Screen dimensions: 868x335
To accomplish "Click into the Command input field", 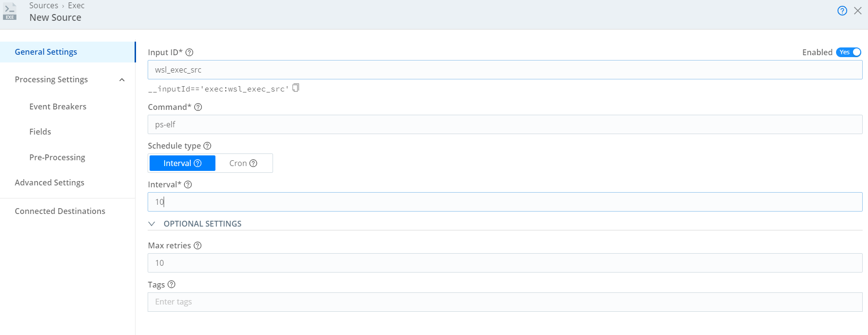I will tap(504, 124).
